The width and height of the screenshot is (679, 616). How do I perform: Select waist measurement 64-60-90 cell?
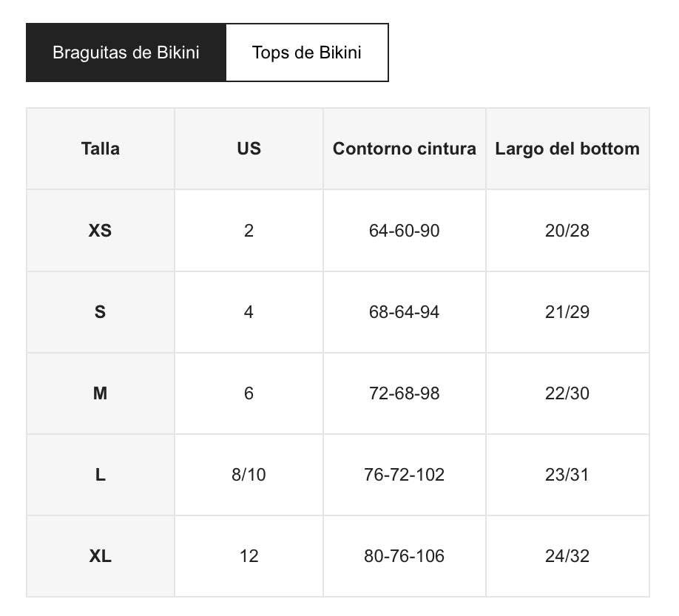[404, 231]
